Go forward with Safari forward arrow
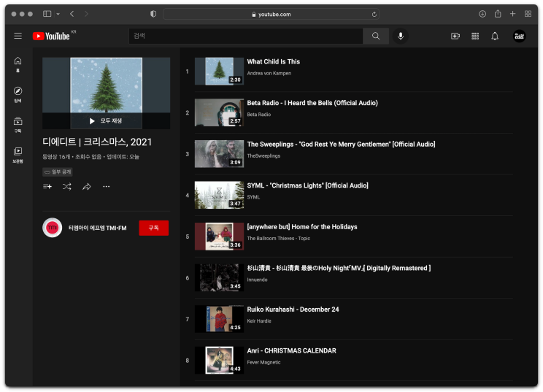The image size is (543, 392). pos(86,14)
